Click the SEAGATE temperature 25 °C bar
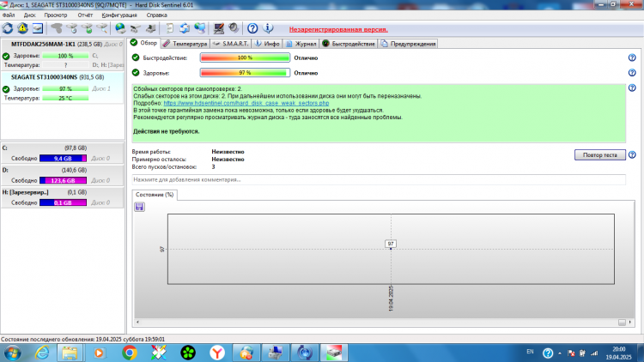This screenshot has width=644, height=362. click(65, 98)
